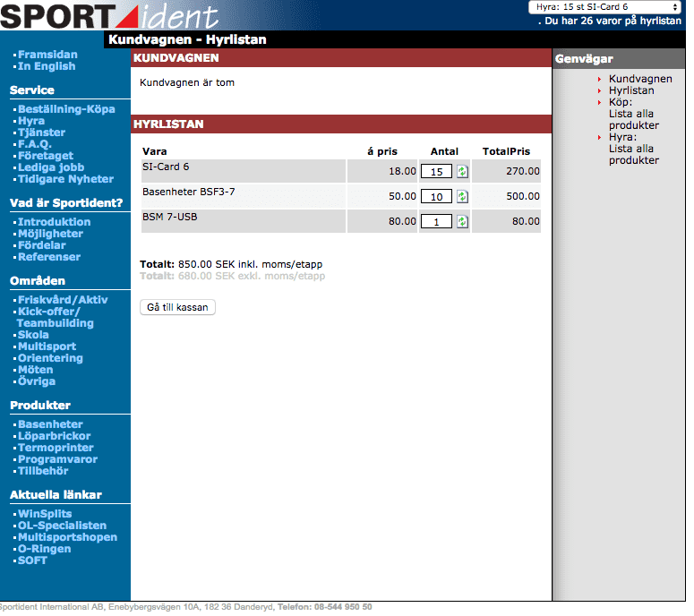This screenshot has height=616, width=694.
Task: Click Basenheter BSF3-7 item name
Action: tap(189, 192)
